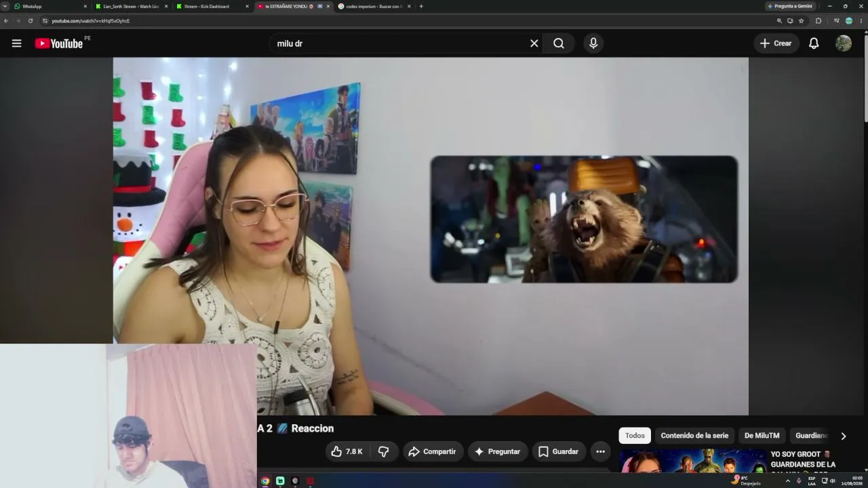
Task: Open the YO SOY GROOT video thumbnail
Action: 692,460
